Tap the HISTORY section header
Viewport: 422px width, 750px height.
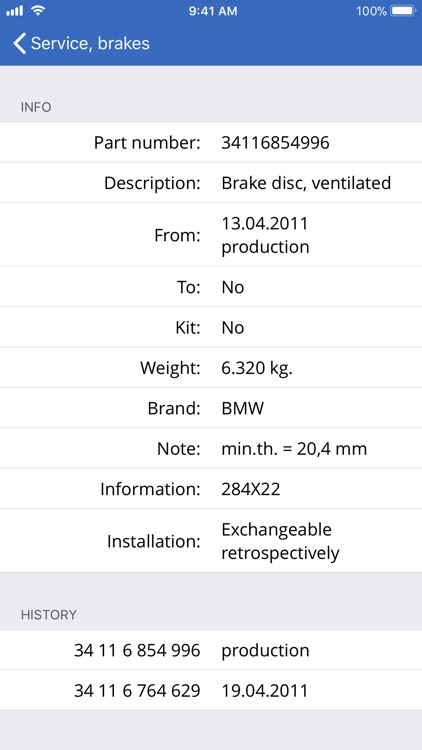click(x=49, y=615)
